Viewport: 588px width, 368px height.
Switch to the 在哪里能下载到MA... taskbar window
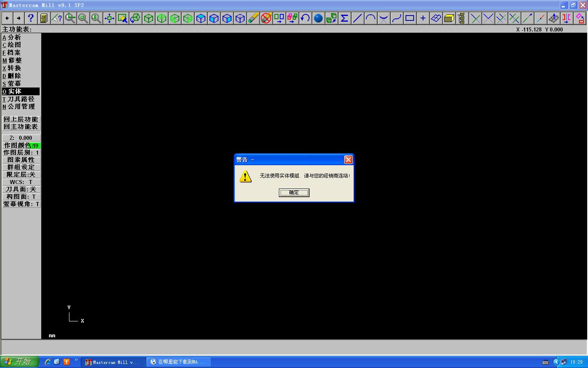coord(179,362)
